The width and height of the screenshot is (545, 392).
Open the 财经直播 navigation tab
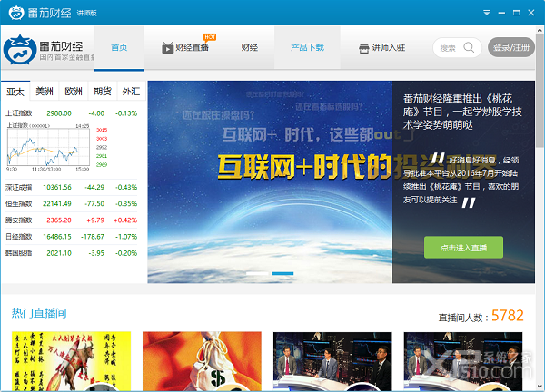(x=185, y=47)
